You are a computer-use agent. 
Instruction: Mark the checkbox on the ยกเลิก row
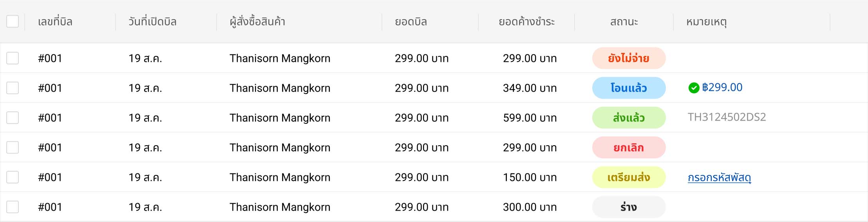pos(13,147)
